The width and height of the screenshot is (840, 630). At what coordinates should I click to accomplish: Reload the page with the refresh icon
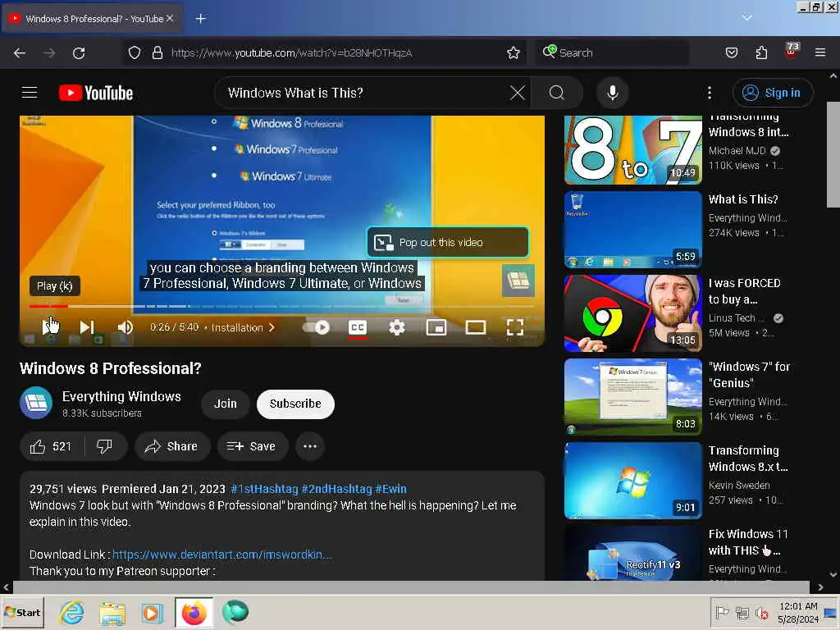(x=79, y=53)
